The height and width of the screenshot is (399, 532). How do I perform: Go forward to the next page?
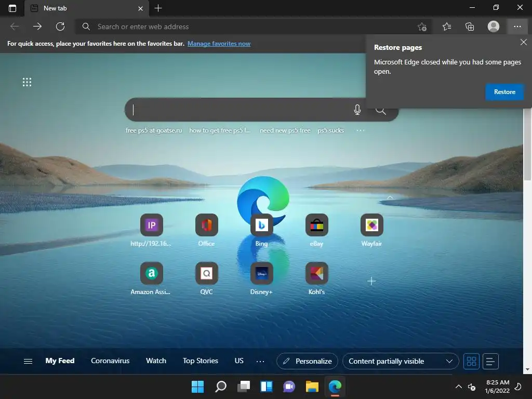[x=37, y=26]
